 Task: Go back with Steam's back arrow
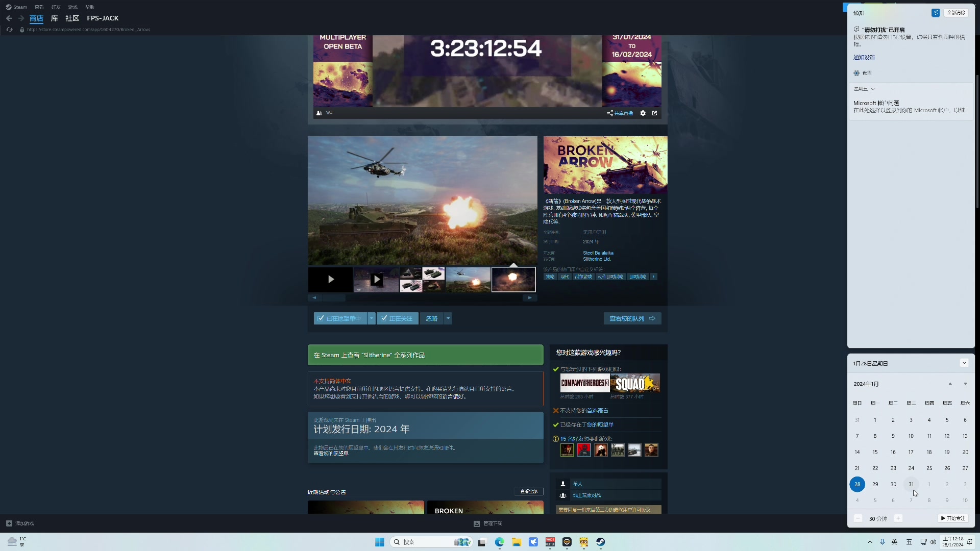[x=9, y=18]
